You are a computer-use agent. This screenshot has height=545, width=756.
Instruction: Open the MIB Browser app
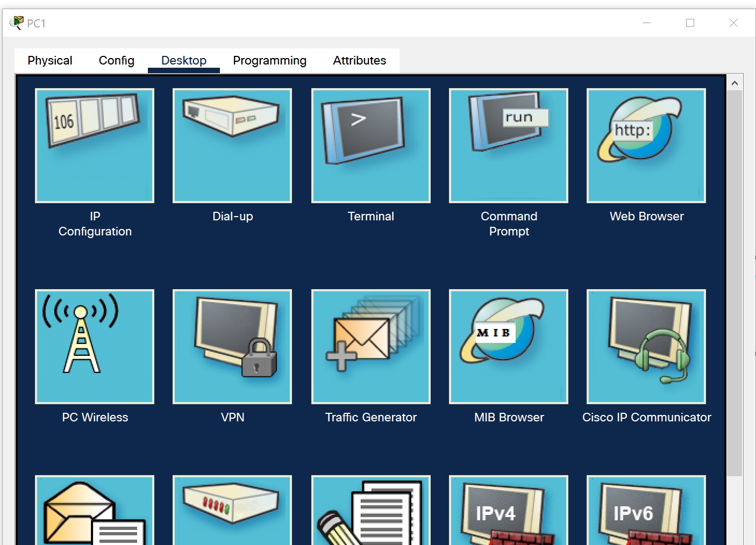tap(509, 347)
